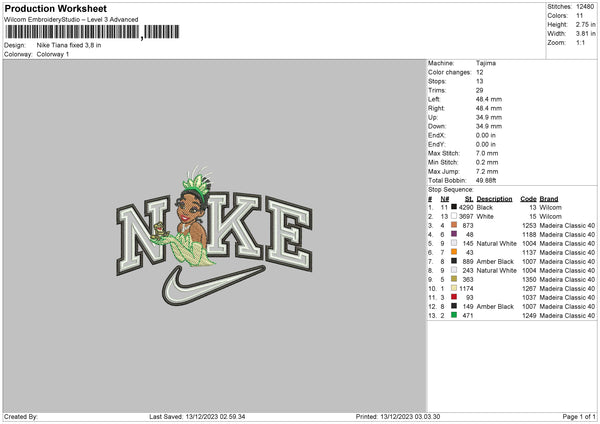Click the green swatch for code 1249
Image resolution: width=600 pixels, height=424 pixels.
pyautogui.click(x=454, y=315)
